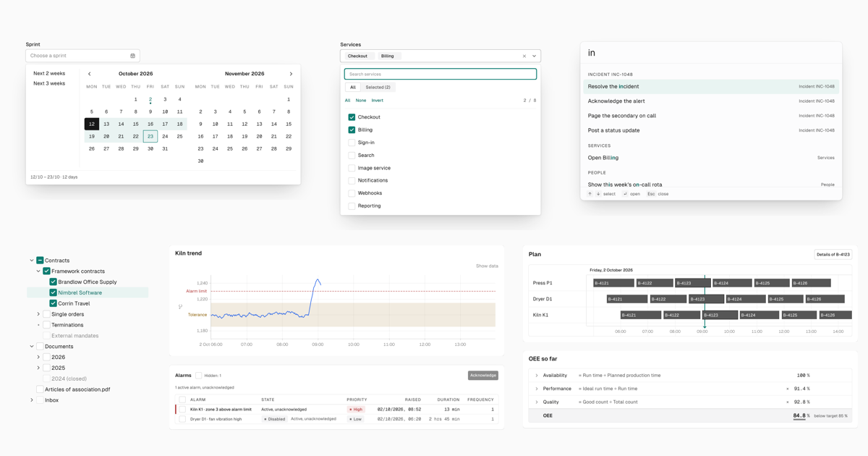Check the Reporting service
This screenshot has height=456, width=868.
(352, 206)
